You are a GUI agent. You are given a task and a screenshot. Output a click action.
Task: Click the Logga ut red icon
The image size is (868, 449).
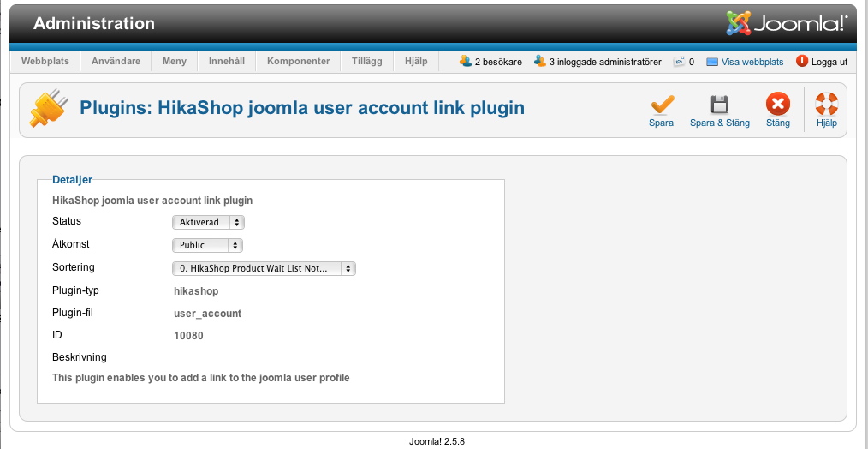click(x=802, y=61)
